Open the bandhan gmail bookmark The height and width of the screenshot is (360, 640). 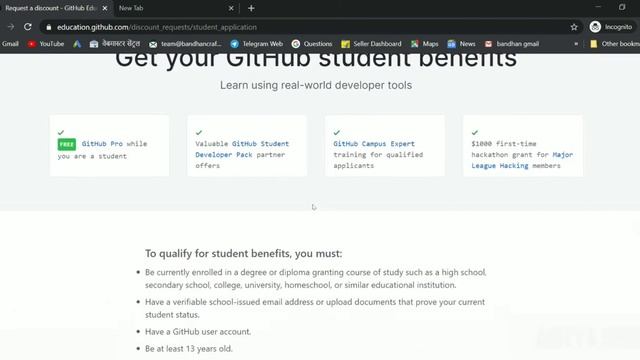(512, 44)
